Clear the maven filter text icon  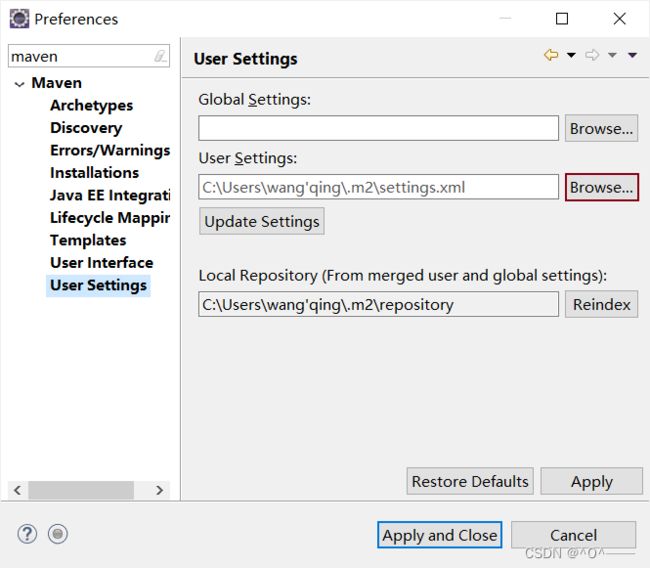[x=160, y=56]
